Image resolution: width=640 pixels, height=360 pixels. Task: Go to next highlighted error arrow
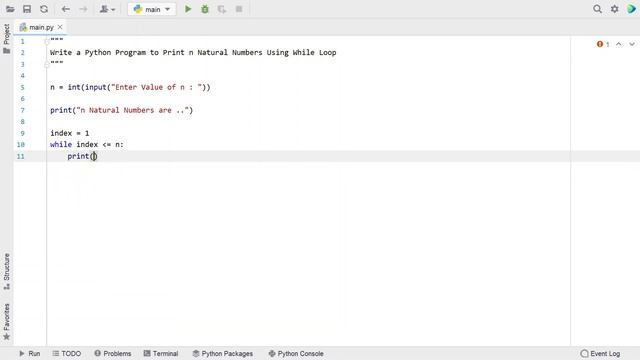pos(632,44)
